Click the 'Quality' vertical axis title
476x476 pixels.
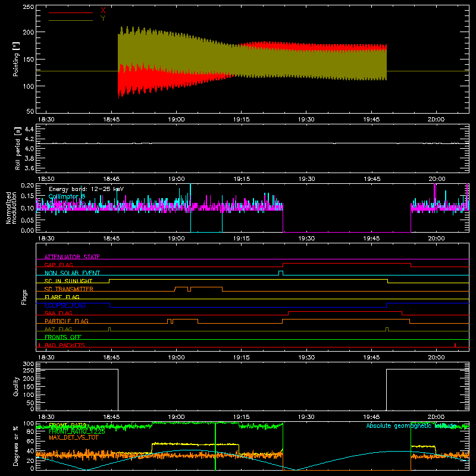tap(16, 386)
